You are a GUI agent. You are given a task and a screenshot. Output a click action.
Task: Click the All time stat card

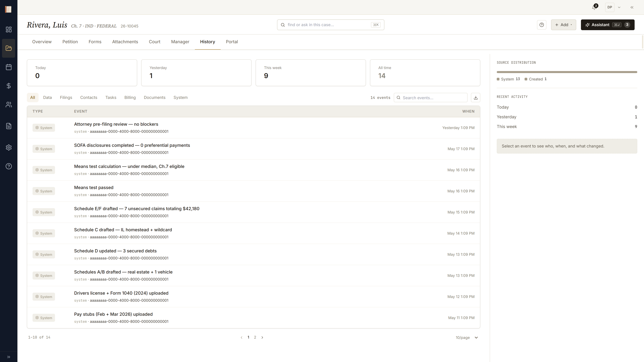coord(425,73)
